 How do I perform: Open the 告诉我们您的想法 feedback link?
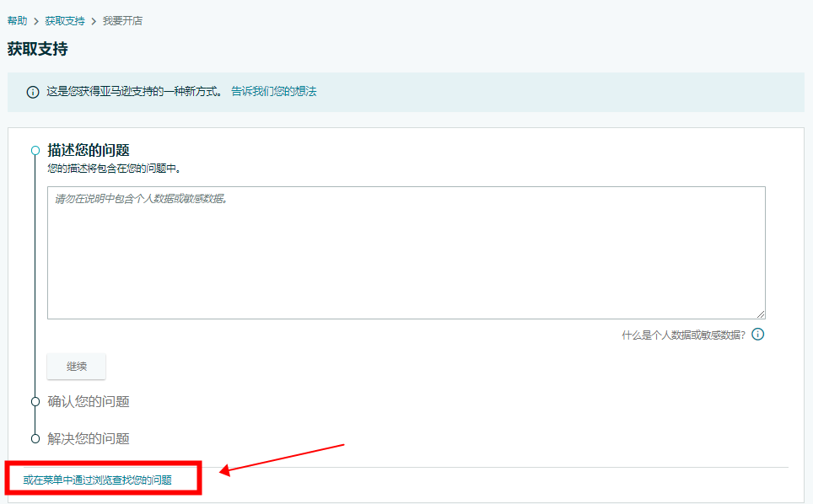tap(274, 91)
